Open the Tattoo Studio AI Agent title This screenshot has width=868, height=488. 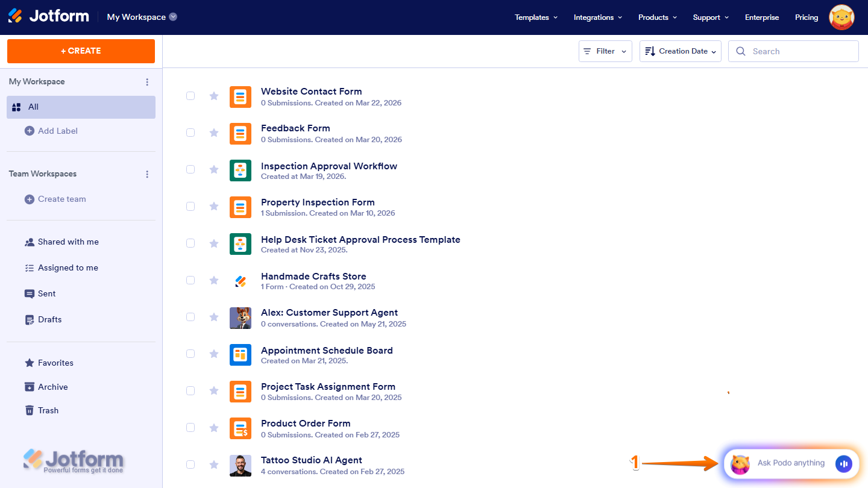[x=312, y=460]
